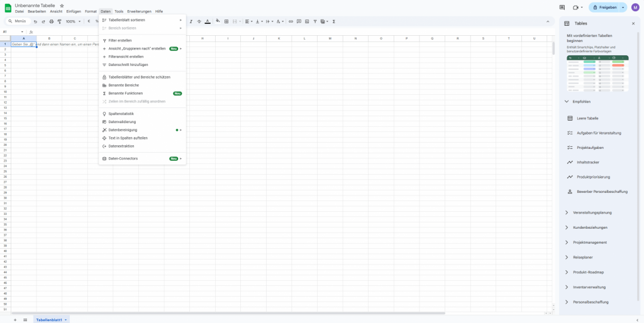The width and height of the screenshot is (644, 323).
Task: Add a new sheet with plus
Action: (15, 320)
